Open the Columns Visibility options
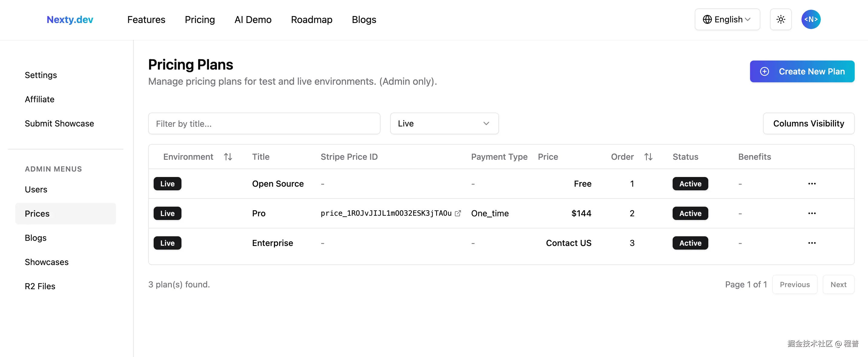868x357 pixels. [809, 123]
